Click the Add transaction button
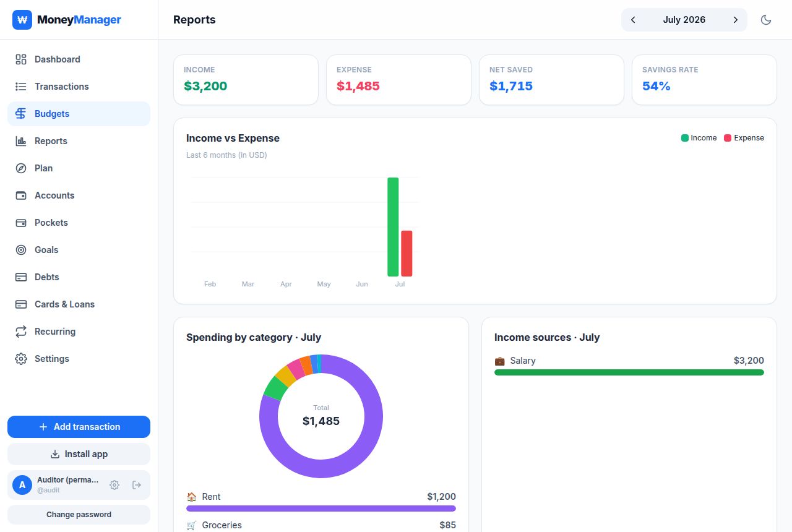Screen dimensions: 792x532 (x=79, y=427)
